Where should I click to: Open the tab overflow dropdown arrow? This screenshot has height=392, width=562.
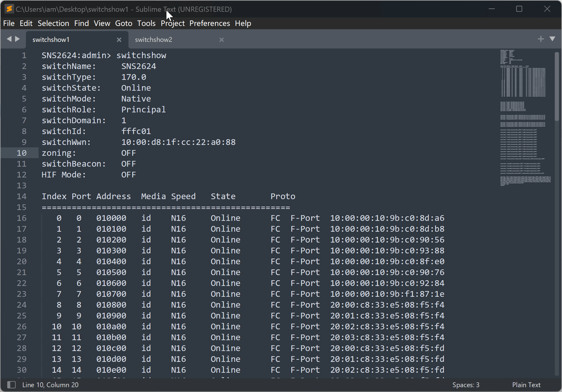(x=553, y=39)
